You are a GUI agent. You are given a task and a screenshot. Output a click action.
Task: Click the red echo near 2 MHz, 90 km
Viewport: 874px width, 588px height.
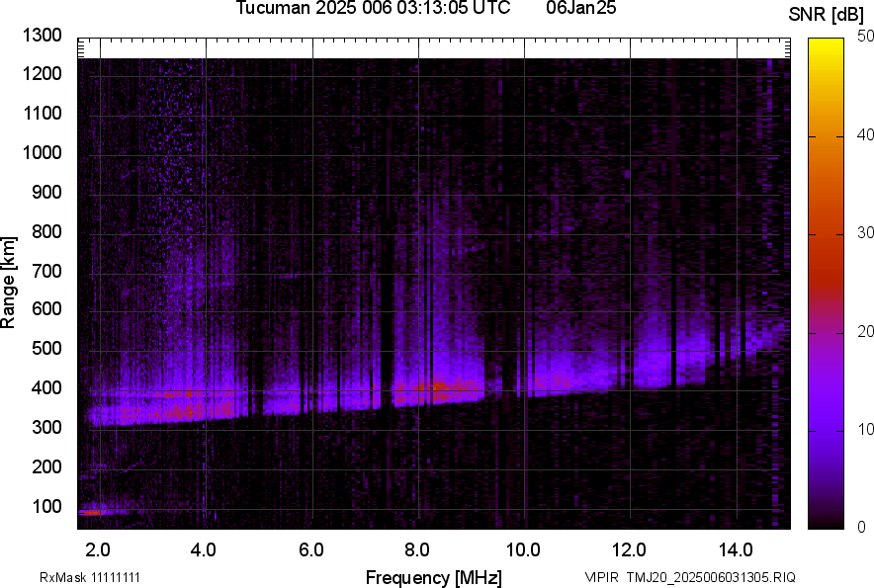click(91, 512)
